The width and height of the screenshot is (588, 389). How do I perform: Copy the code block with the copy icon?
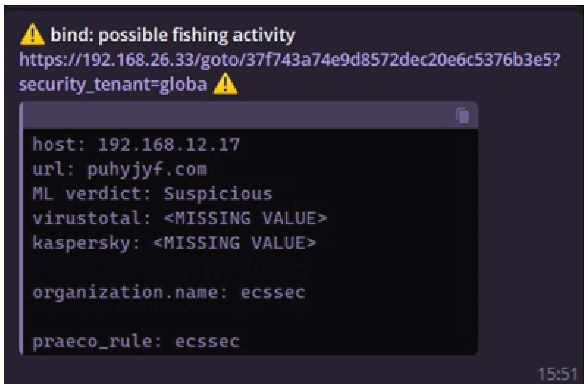tap(462, 116)
